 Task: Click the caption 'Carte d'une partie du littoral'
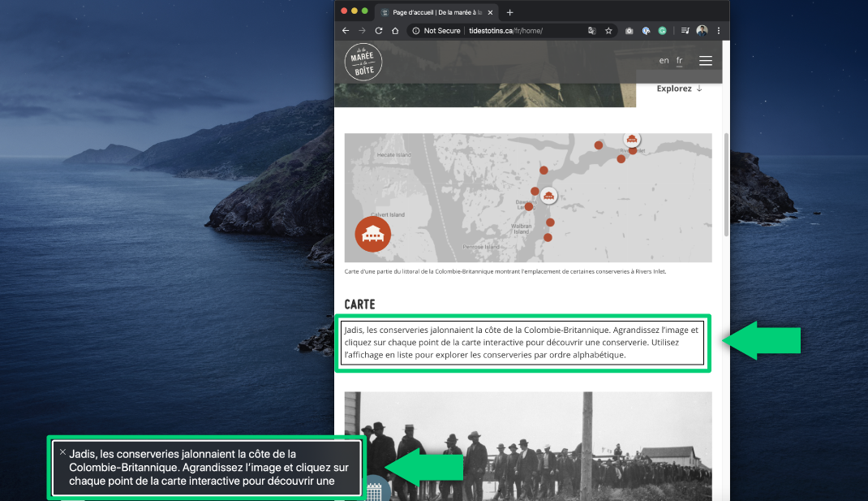pos(505,271)
